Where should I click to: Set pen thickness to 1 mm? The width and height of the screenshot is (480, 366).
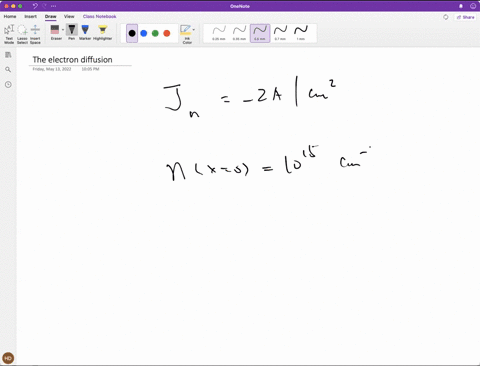[301, 33]
